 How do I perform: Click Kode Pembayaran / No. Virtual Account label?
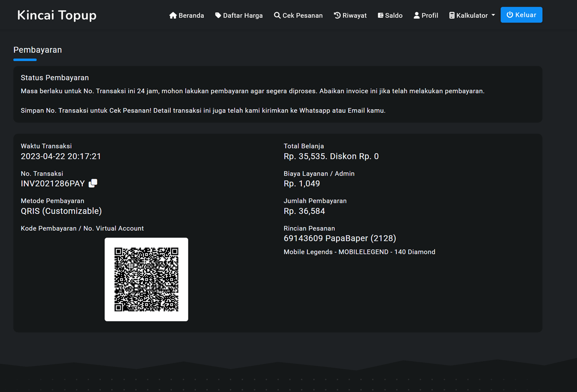(x=82, y=228)
